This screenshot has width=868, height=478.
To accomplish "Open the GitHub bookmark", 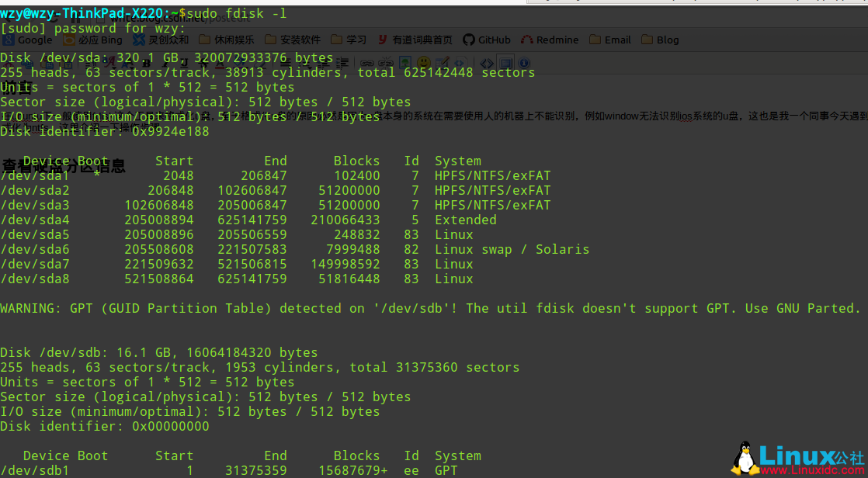I will tap(487, 40).
